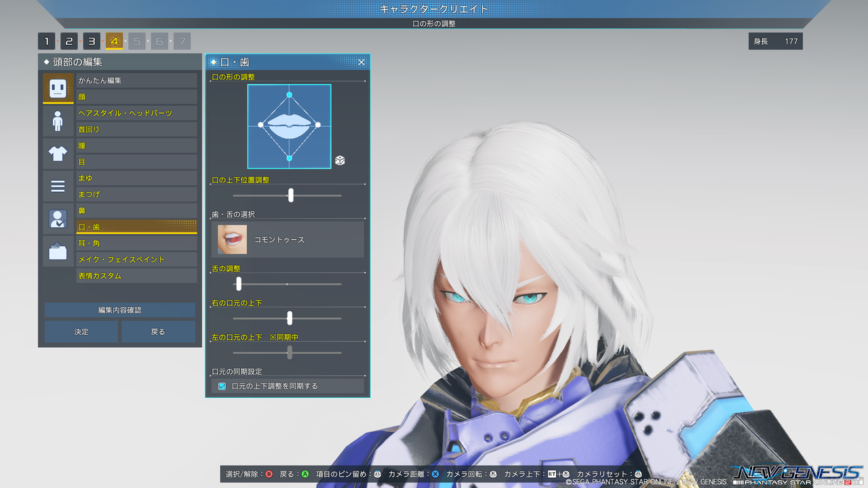Open the folder category icon

coord(58,251)
